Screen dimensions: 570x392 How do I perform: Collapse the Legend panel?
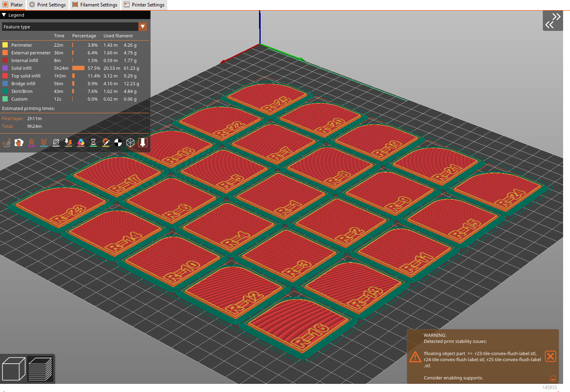[4, 15]
